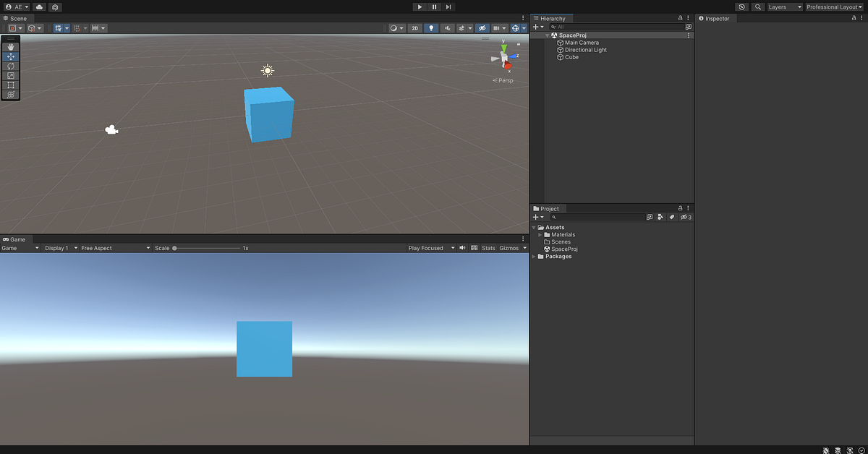Toggle audio muting in the Scene toolbar

click(x=447, y=27)
